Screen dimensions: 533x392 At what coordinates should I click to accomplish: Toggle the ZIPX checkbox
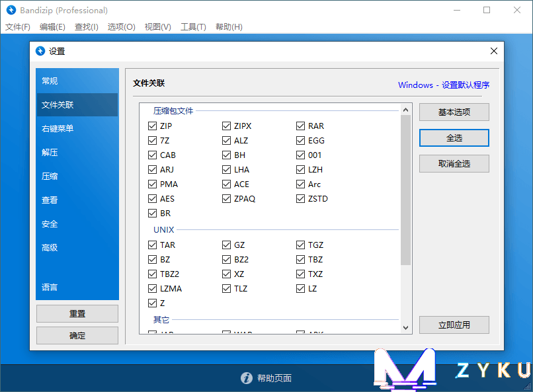pyautogui.click(x=226, y=126)
